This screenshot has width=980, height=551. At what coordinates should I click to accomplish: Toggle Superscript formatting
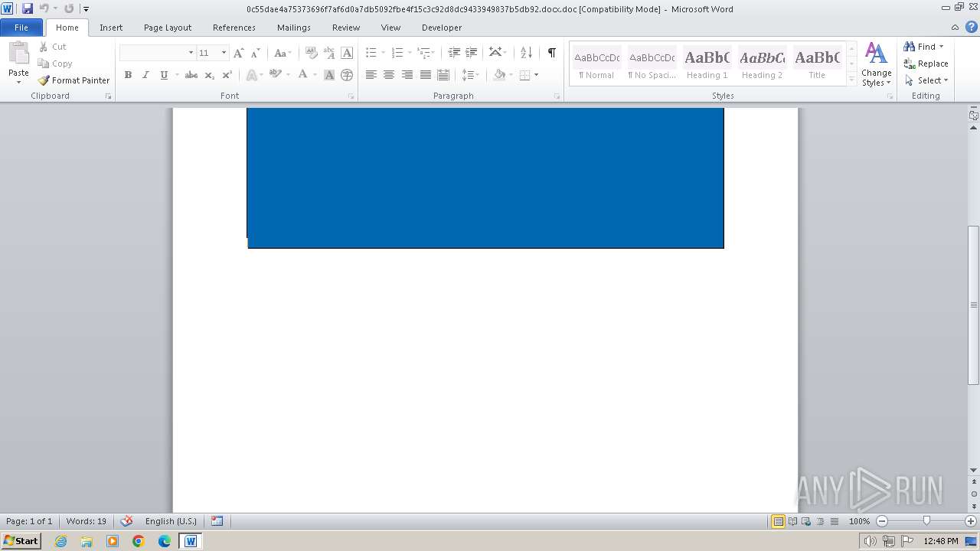click(x=227, y=75)
